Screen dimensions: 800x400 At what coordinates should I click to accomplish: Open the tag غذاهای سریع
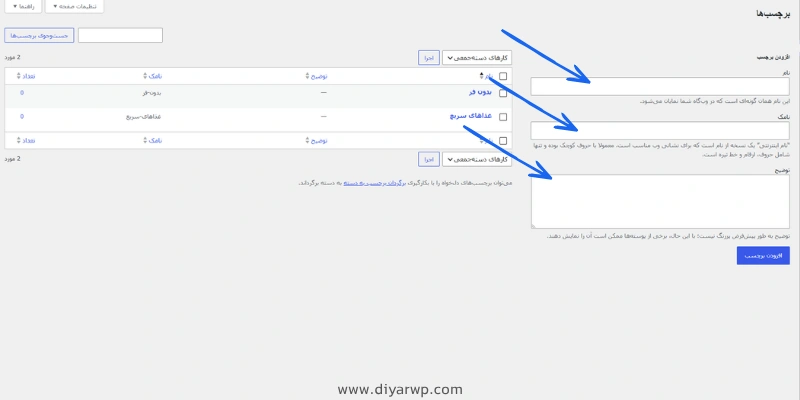pyautogui.click(x=471, y=116)
